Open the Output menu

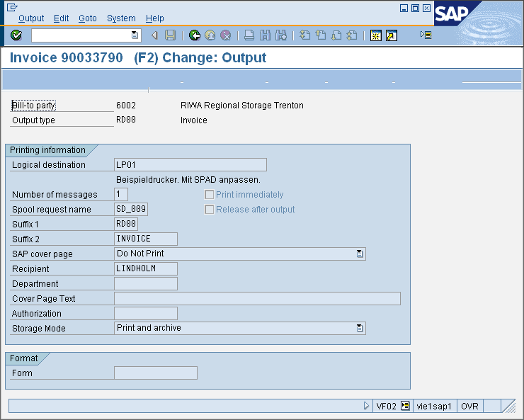click(x=31, y=18)
